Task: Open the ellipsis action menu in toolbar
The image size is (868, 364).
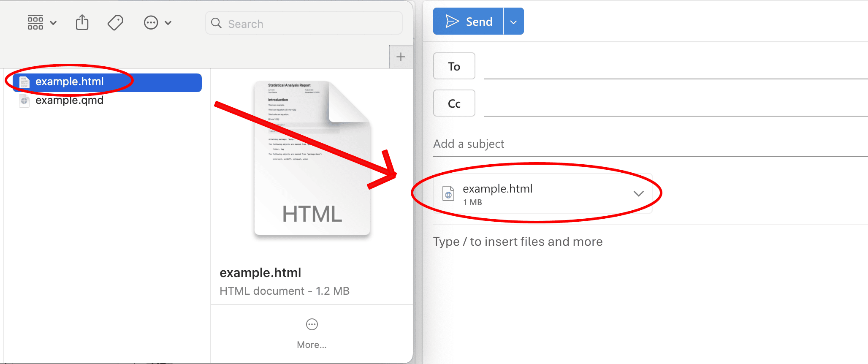Action: tap(157, 23)
